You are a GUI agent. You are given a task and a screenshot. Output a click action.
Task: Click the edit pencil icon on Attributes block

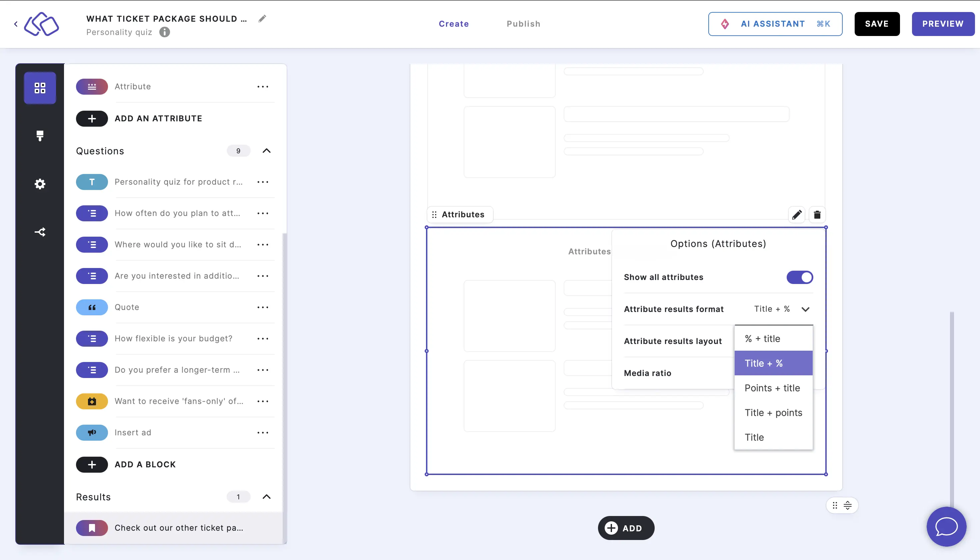click(x=796, y=214)
